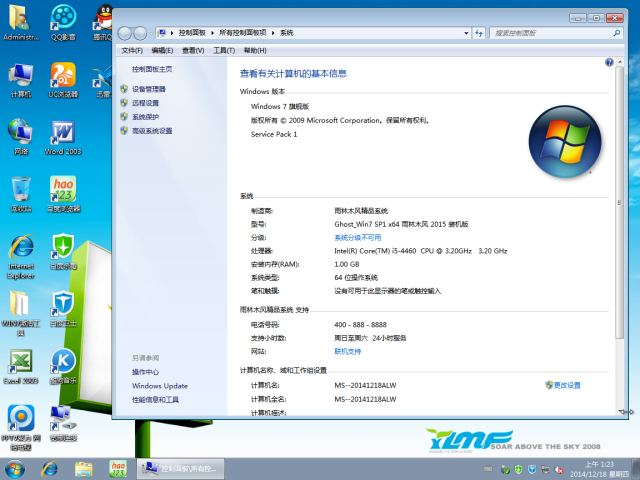The width and height of the screenshot is (640, 480).
Task: Open volume icon in system tray
Action: pos(559,470)
